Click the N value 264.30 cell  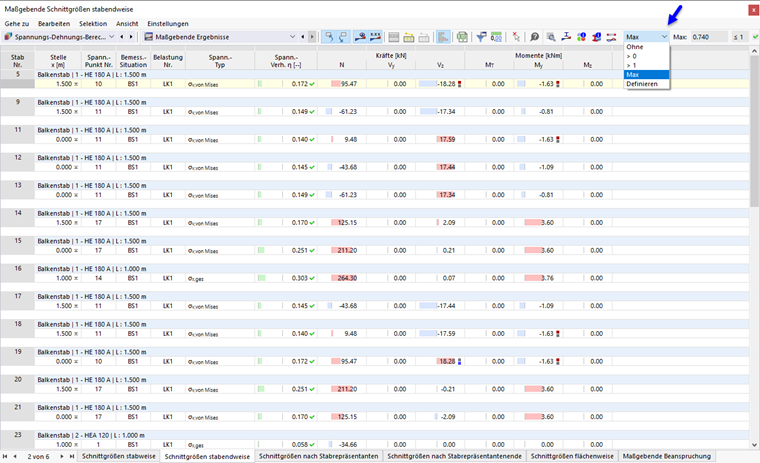coord(342,278)
